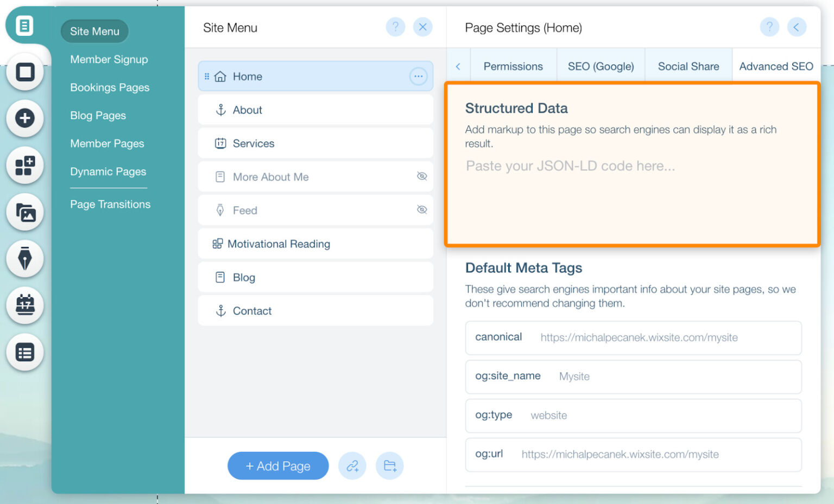Click the Add Elements plus icon
The width and height of the screenshot is (834, 504).
25,119
